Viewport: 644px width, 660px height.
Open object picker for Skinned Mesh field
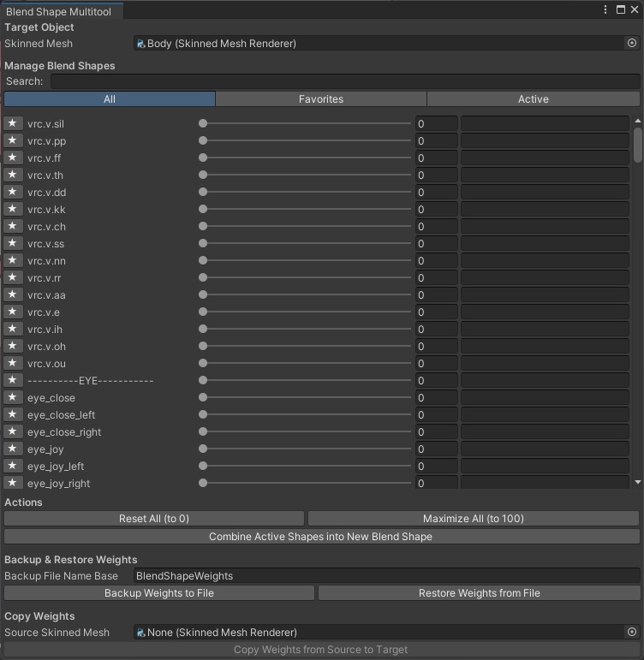tap(632, 43)
